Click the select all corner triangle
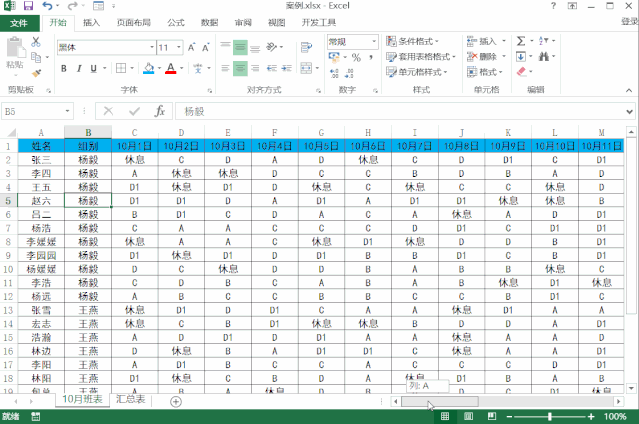Viewport: 639px width, 424px height. [11, 132]
